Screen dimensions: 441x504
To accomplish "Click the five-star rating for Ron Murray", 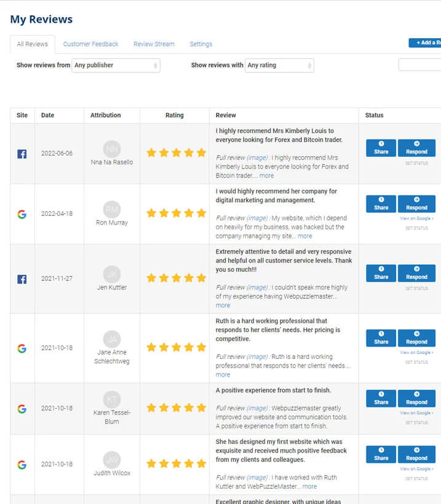I will tap(176, 213).
